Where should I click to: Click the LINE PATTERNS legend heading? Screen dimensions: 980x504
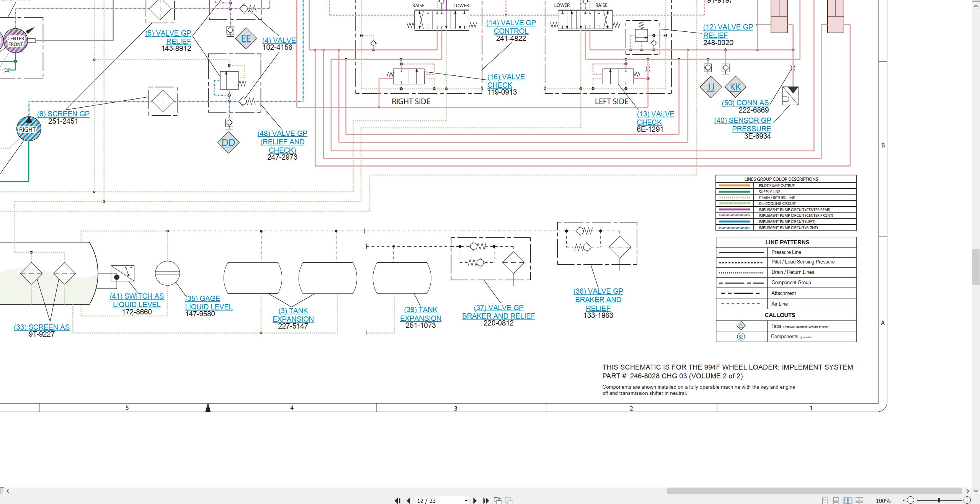(x=787, y=242)
